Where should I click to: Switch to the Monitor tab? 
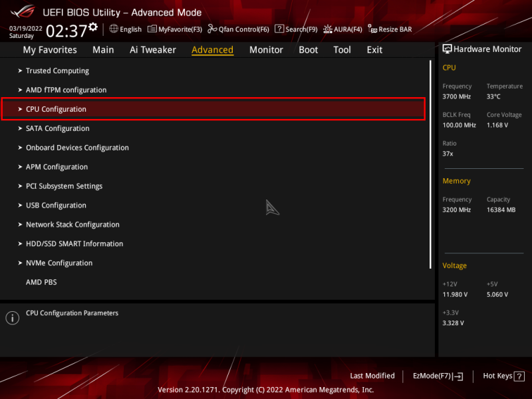(x=266, y=49)
